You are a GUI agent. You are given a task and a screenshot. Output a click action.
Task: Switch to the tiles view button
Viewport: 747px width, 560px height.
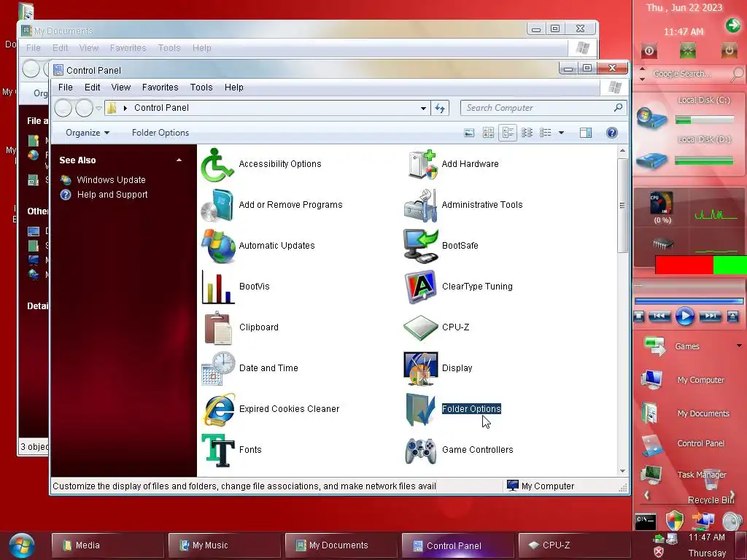508,133
